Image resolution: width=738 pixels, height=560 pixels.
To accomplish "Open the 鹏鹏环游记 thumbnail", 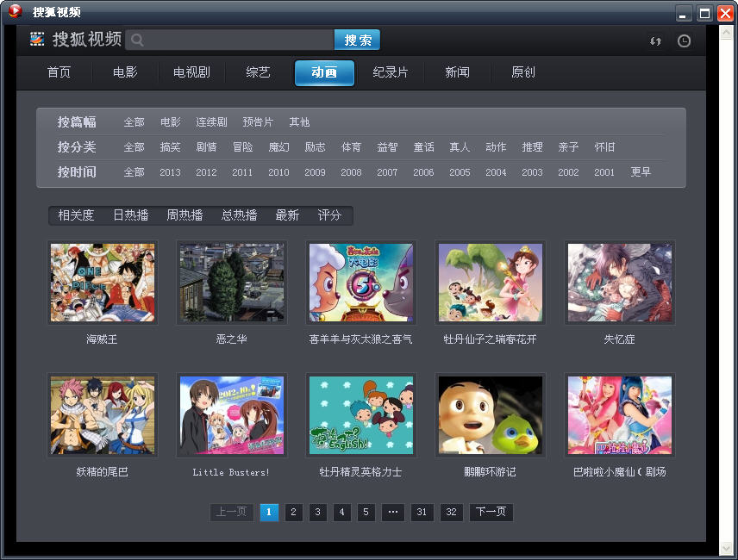I will (x=491, y=415).
